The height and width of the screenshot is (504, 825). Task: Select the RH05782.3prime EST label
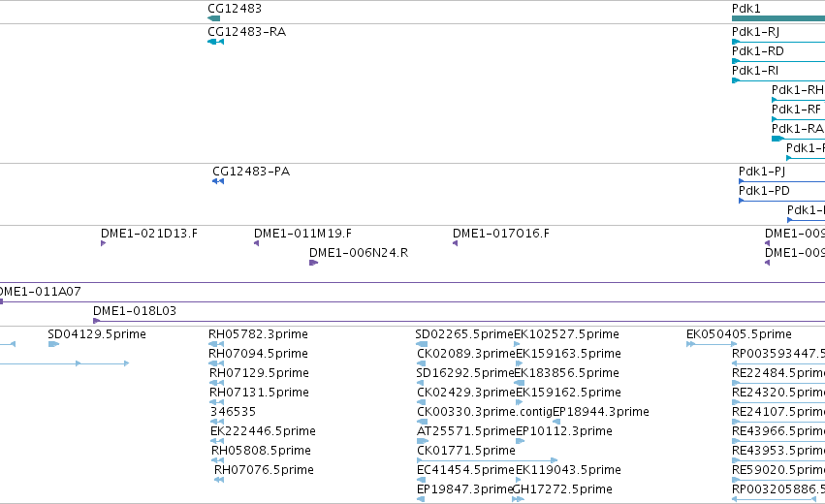(x=258, y=334)
